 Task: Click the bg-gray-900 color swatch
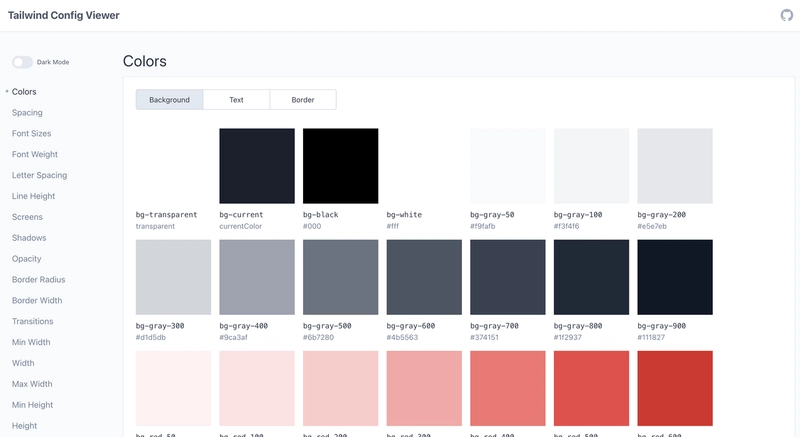675,277
